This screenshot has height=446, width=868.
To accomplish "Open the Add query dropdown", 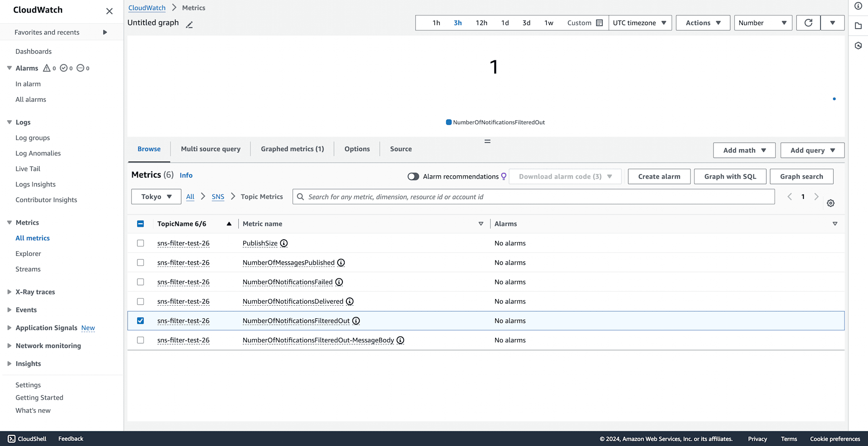I will pyautogui.click(x=812, y=150).
